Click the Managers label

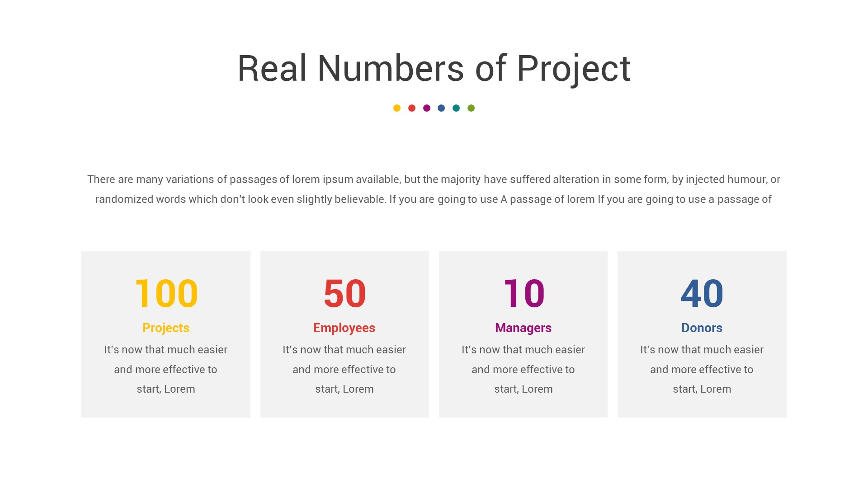(523, 328)
